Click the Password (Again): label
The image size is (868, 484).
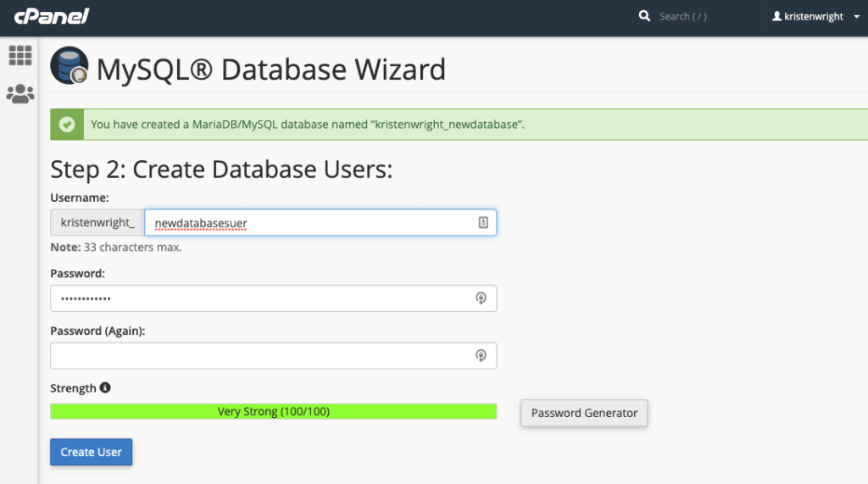[x=97, y=331]
